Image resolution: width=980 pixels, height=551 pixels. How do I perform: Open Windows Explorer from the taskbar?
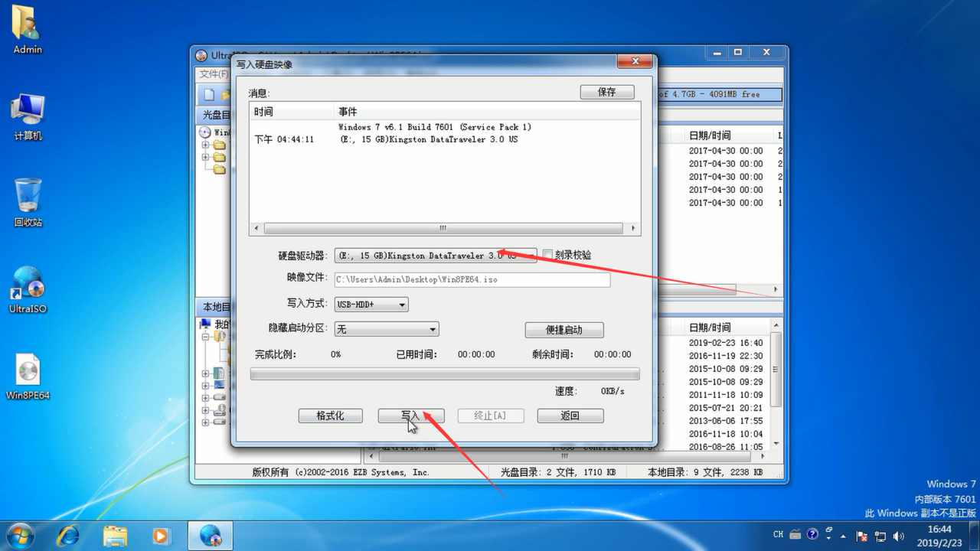[x=115, y=535]
